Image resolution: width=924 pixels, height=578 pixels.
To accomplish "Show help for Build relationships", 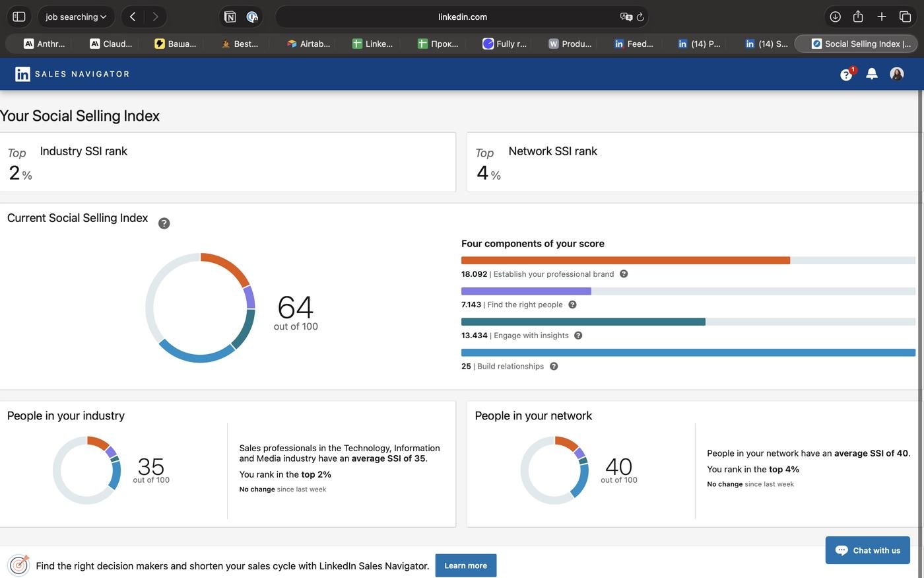I will tap(554, 367).
